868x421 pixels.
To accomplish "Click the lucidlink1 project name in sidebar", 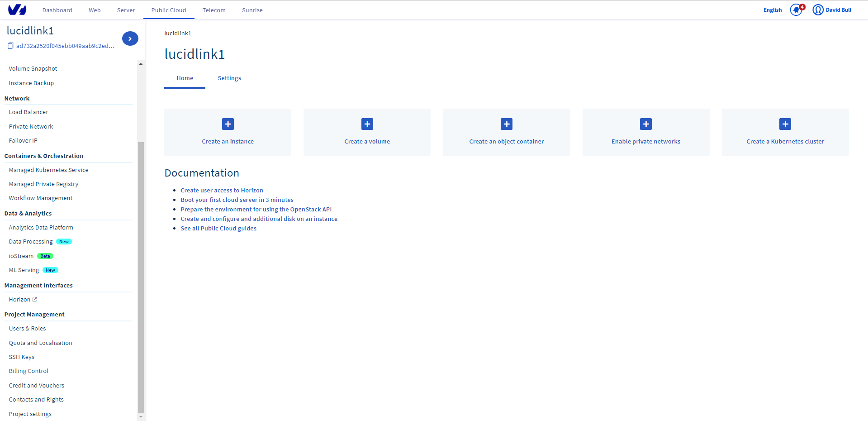I will pos(30,30).
